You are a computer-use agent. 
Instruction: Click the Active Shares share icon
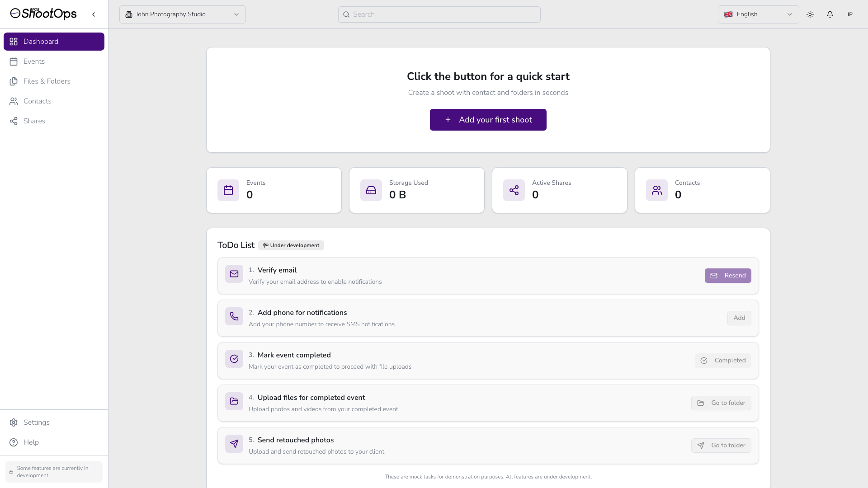click(514, 190)
